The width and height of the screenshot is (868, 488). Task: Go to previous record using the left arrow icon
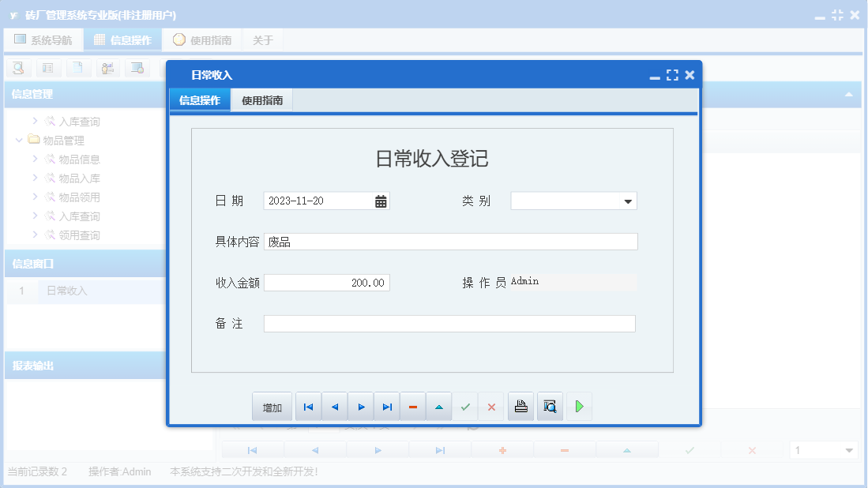pyautogui.click(x=334, y=406)
